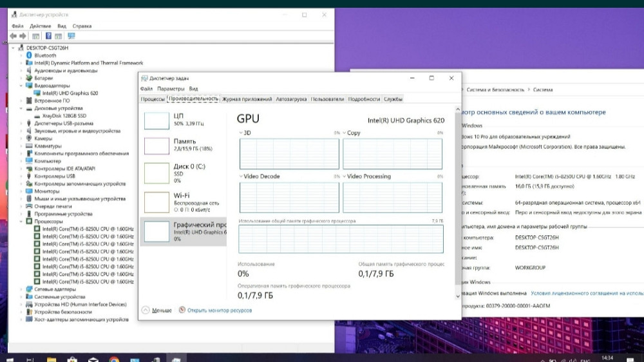Open the Параметры menu in Task Manager
Viewport: 644px width, 362px height.
[x=171, y=89]
